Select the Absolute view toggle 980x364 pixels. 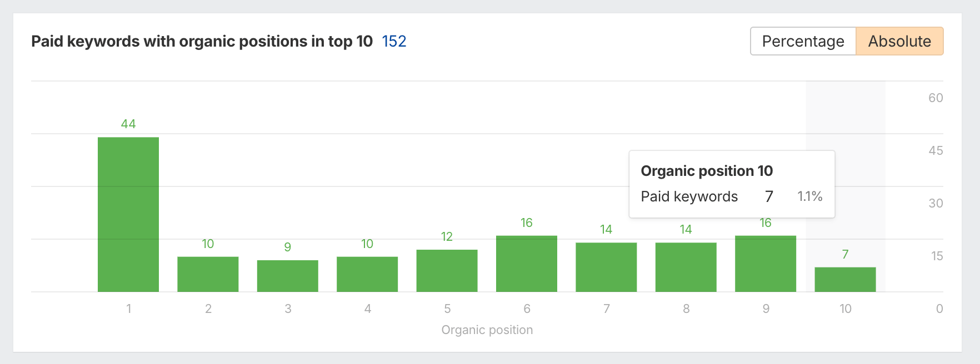click(899, 41)
